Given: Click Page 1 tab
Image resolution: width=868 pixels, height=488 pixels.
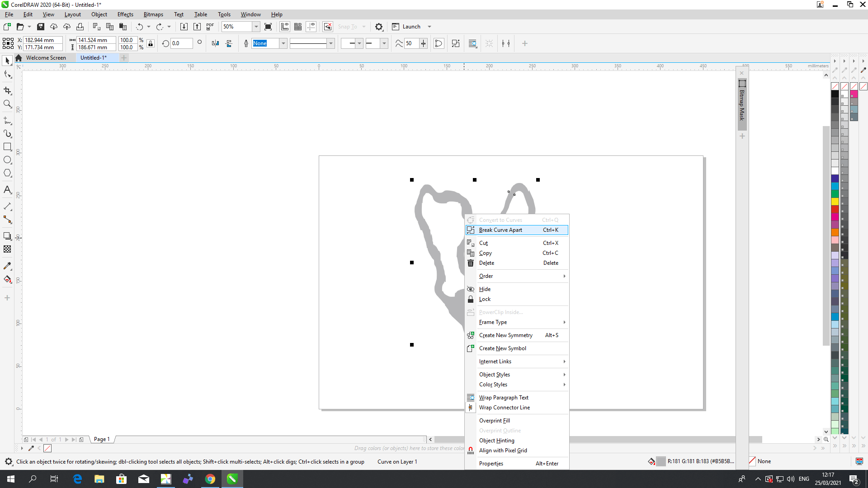Looking at the screenshot, I should 102,439.
